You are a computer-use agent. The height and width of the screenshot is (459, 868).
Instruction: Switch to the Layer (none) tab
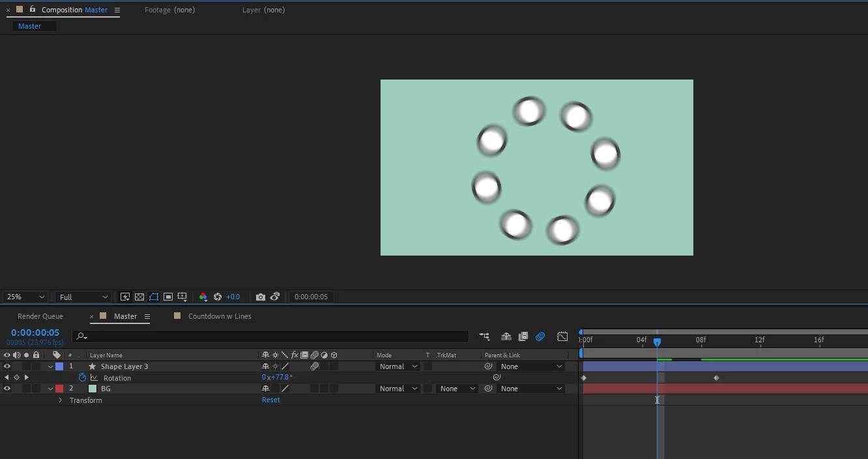coord(263,10)
